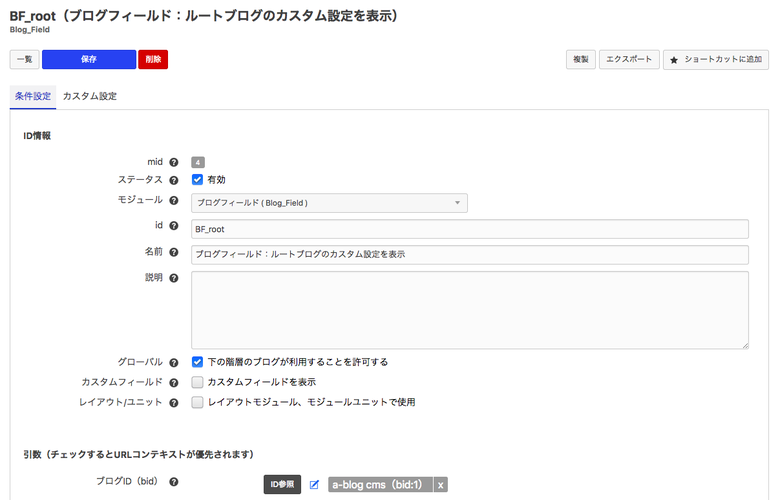Remove a-blog cms tag with x icon
This screenshot has height=500, width=780.
[x=440, y=485]
